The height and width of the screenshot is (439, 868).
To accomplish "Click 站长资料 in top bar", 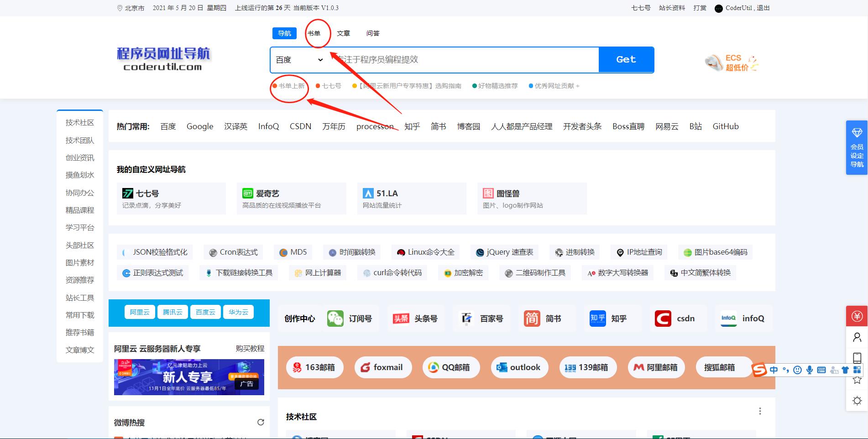I will (672, 8).
